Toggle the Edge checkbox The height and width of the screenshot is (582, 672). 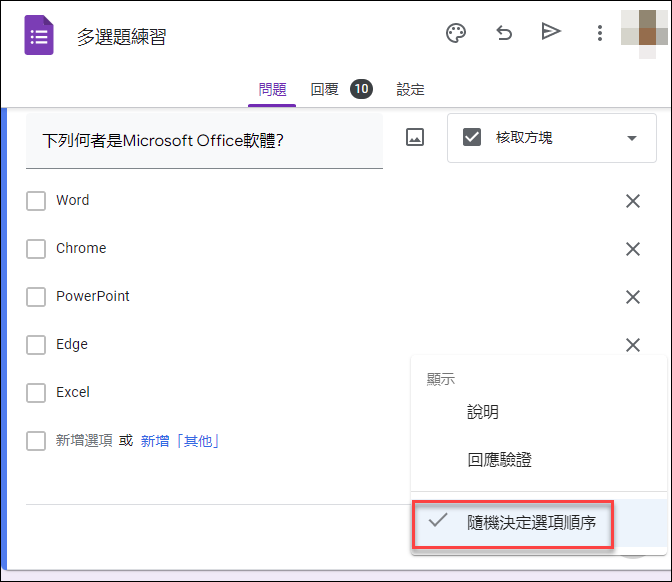pyautogui.click(x=36, y=345)
